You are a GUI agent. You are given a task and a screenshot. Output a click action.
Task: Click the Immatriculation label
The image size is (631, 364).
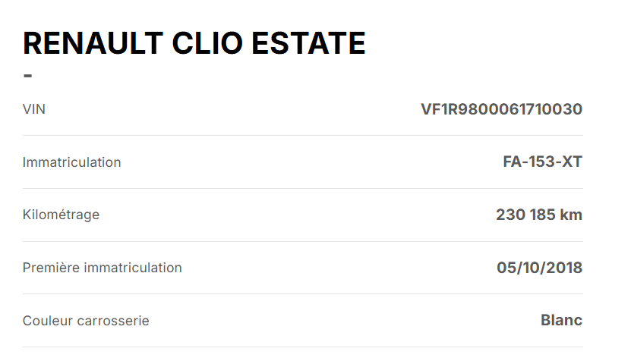point(71,162)
